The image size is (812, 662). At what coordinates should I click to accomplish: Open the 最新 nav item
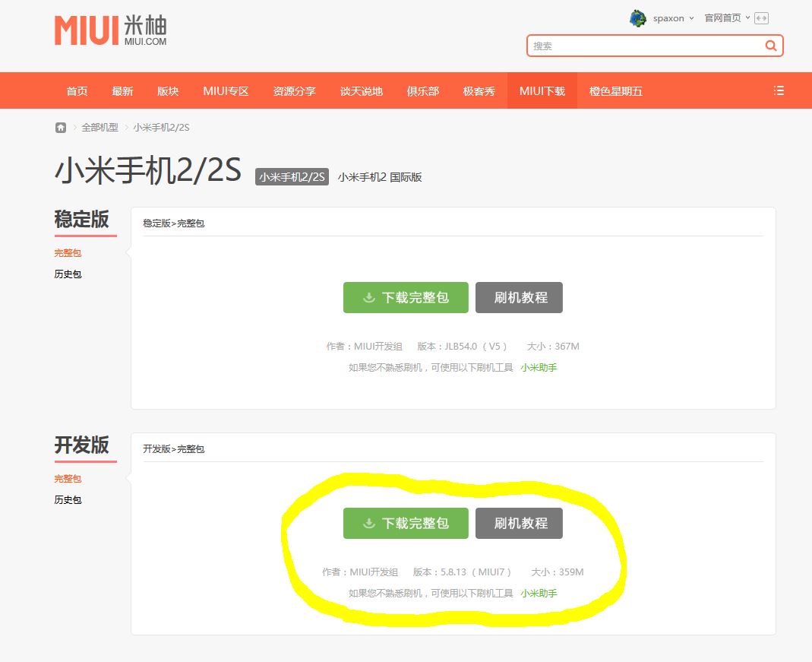[x=122, y=91]
